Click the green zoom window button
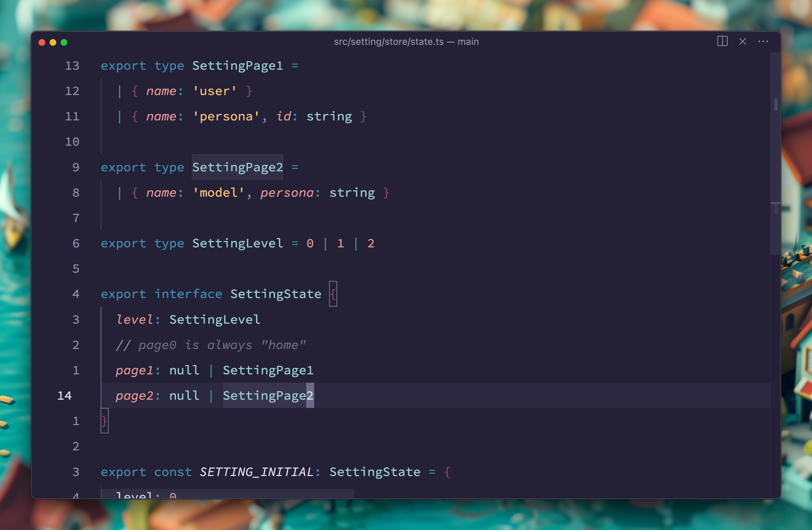This screenshot has width=812, height=530. tap(64, 42)
